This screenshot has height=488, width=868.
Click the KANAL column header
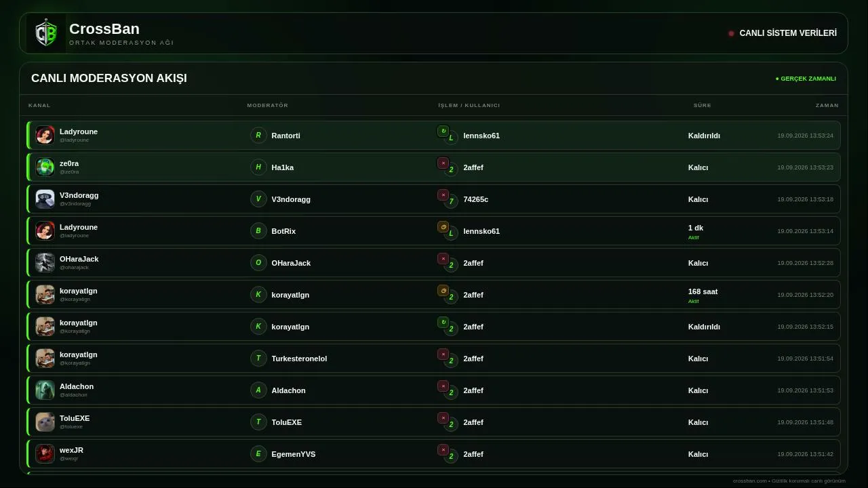point(39,105)
